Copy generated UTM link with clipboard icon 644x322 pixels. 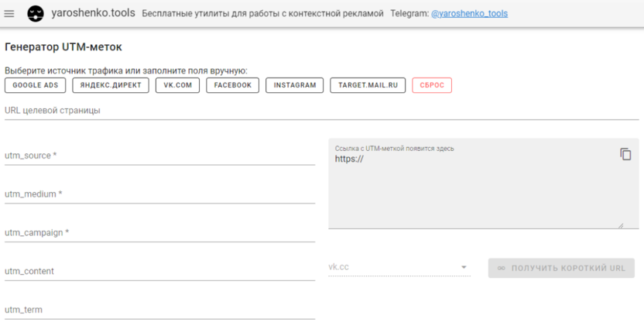click(625, 154)
